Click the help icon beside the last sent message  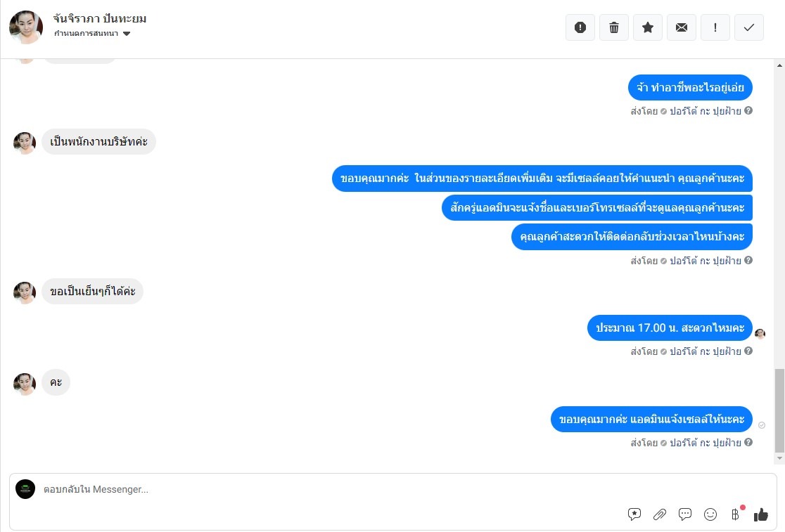748,443
